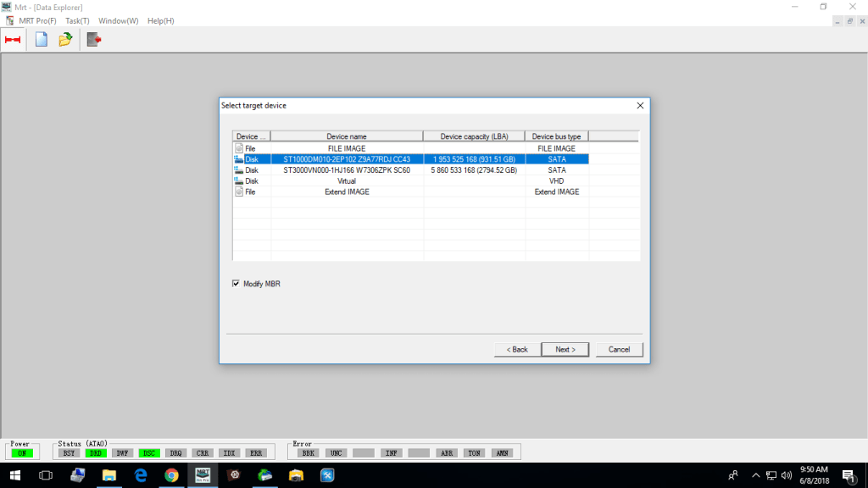The height and width of the screenshot is (488, 868).
Task: Uncheck the Modify MBR checkbox
Action: click(x=236, y=284)
